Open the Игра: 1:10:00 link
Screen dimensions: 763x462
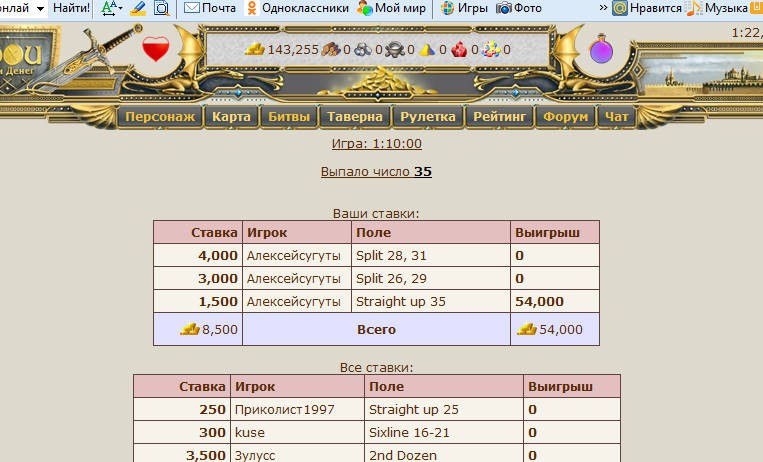click(x=376, y=144)
